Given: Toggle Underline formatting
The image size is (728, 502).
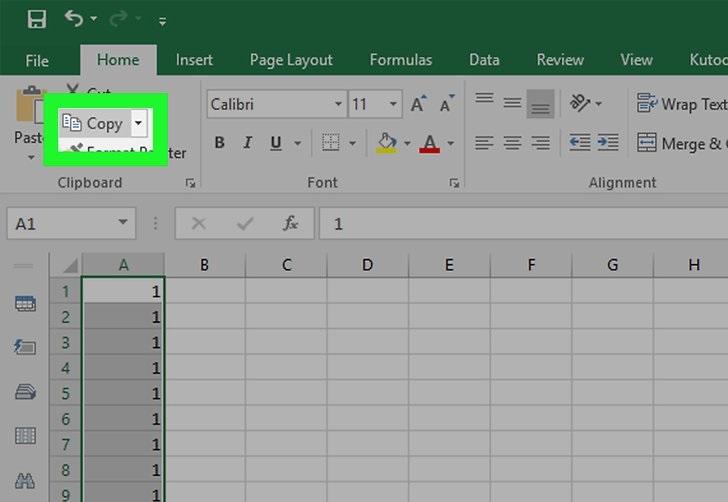Looking at the screenshot, I should (x=276, y=143).
